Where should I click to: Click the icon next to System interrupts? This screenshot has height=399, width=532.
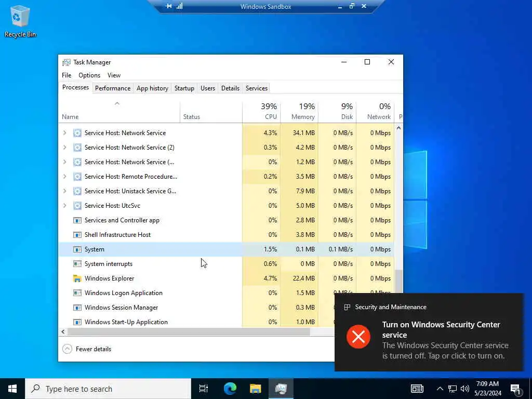click(x=77, y=263)
